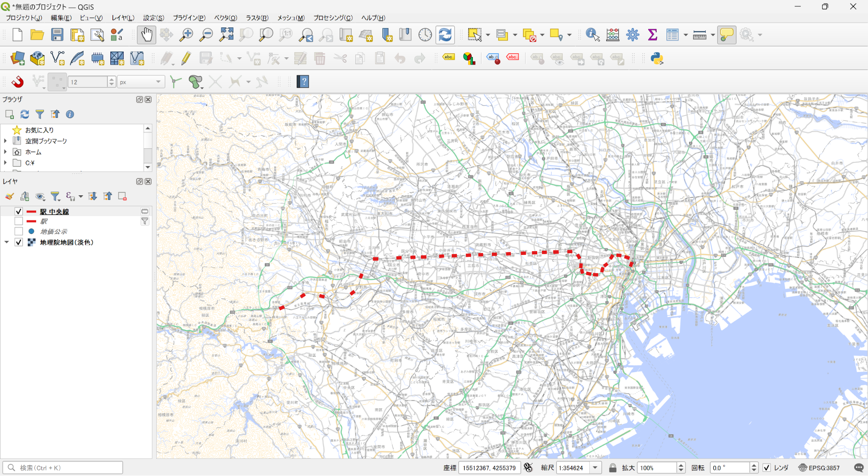This screenshot has height=476, width=868.
Task: Click the red line swatch of 駅 layer
Action: coord(31,222)
